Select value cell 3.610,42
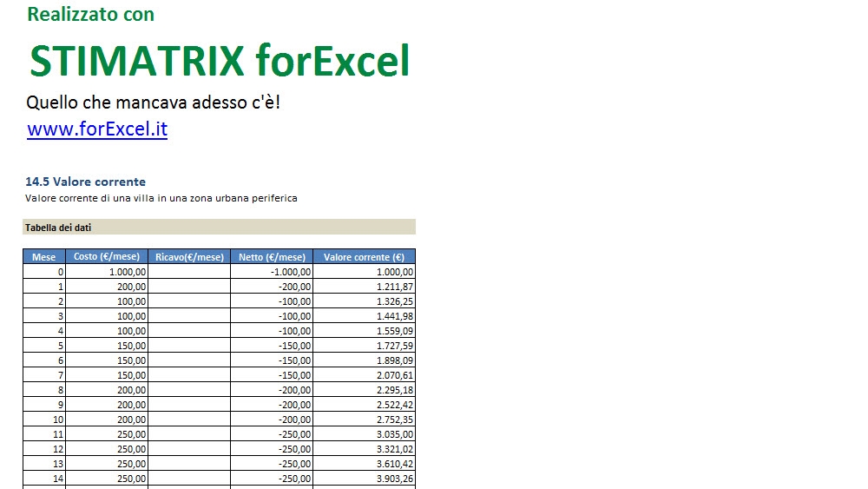The height and width of the screenshot is (489, 868). tap(365, 464)
